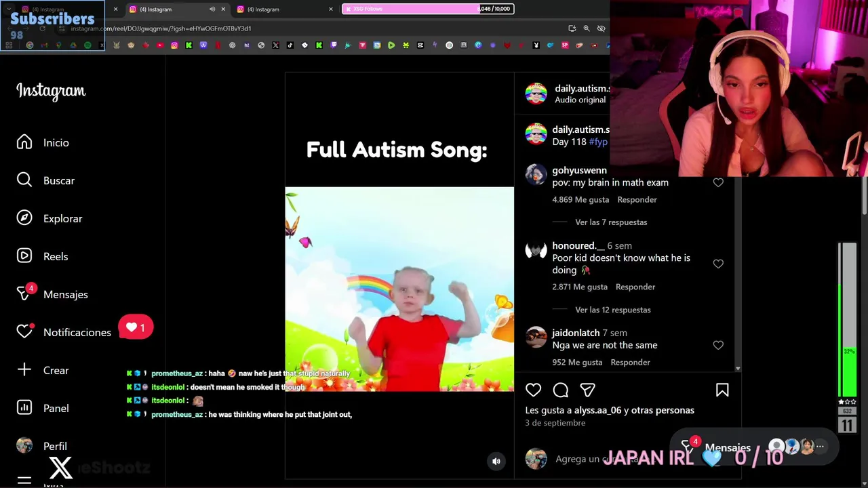The height and width of the screenshot is (488, 868).
Task: Click the crossed-eye icon in address bar
Action: tap(601, 28)
